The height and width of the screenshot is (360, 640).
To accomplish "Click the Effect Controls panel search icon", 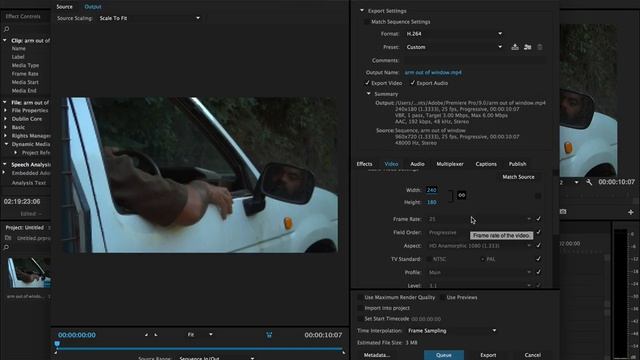I will (x=6, y=29).
